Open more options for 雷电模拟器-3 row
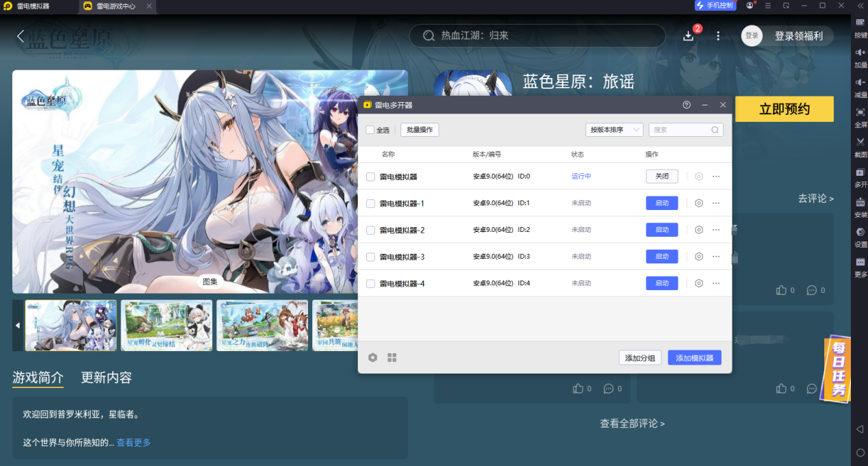Image resolution: width=868 pixels, height=466 pixels. pos(716,257)
